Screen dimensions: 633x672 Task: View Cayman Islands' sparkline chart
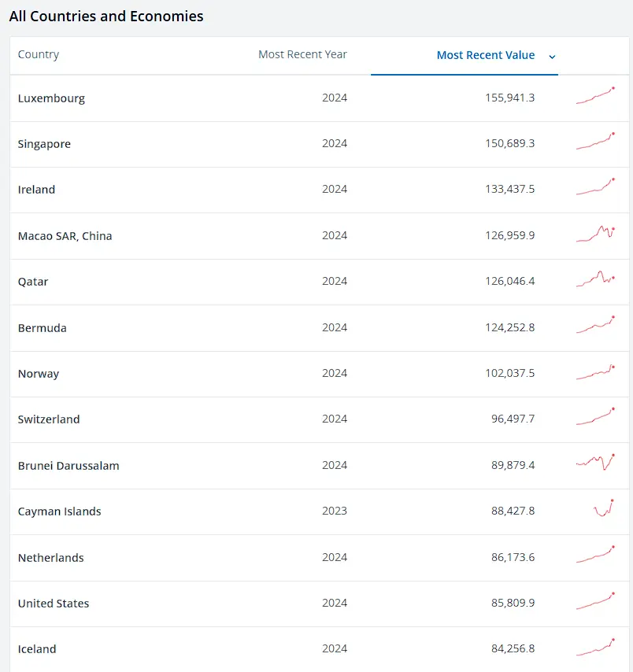604,508
